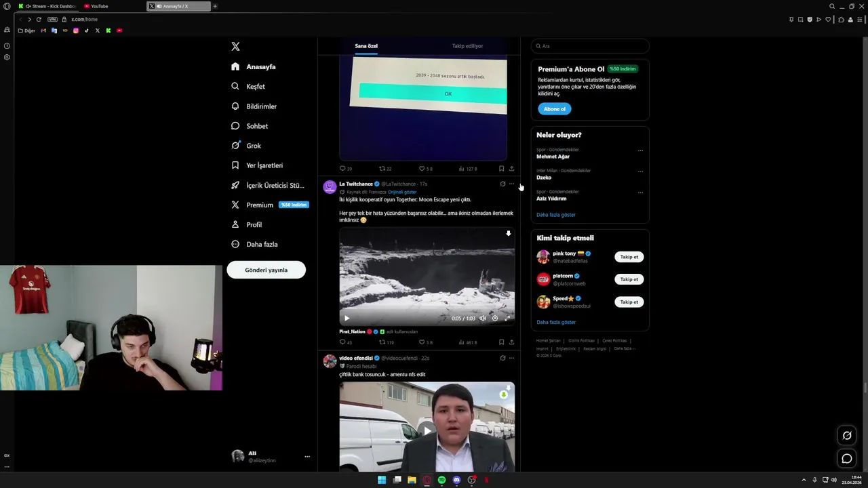868x488 pixels.
Task: Follow pink tony with Takip et
Action: coord(629,257)
